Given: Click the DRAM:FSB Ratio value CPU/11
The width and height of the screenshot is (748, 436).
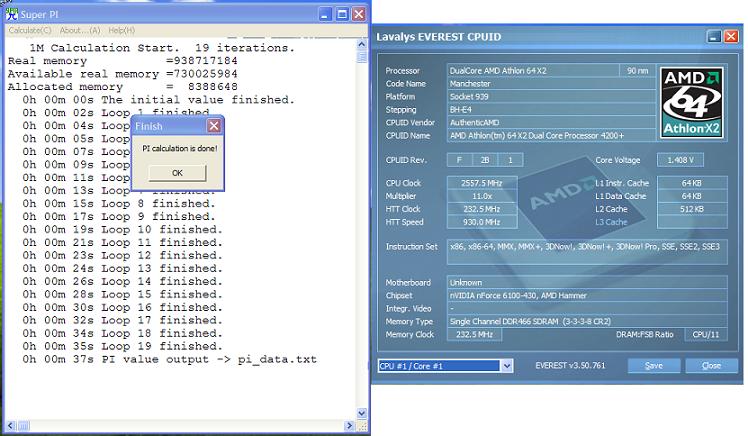Looking at the screenshot, I should click(x=706, y=334).
